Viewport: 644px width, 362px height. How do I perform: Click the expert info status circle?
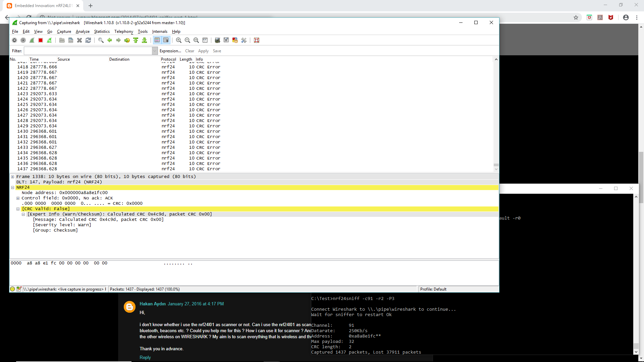coord(13,289)
